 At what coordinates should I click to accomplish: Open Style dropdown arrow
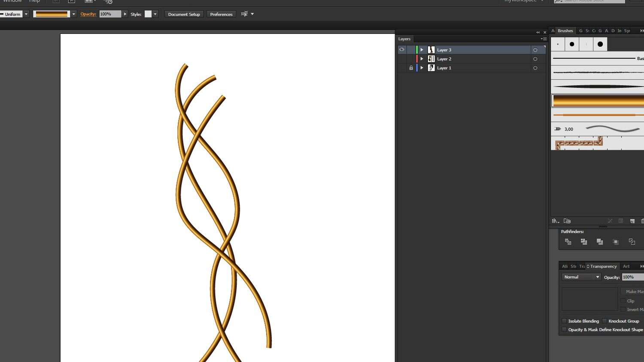155,14
